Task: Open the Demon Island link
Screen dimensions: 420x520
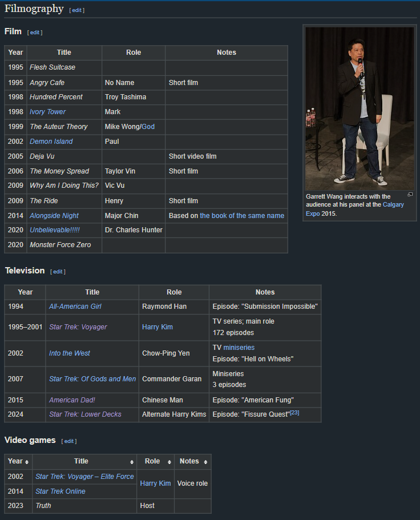Action: coord(51,142)
